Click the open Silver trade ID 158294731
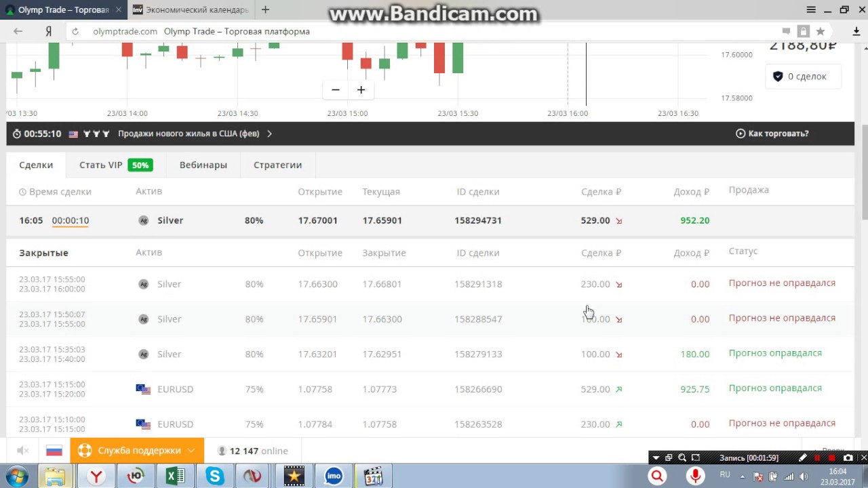This screenshot has width=868, height=488. [x=478, y=220]
